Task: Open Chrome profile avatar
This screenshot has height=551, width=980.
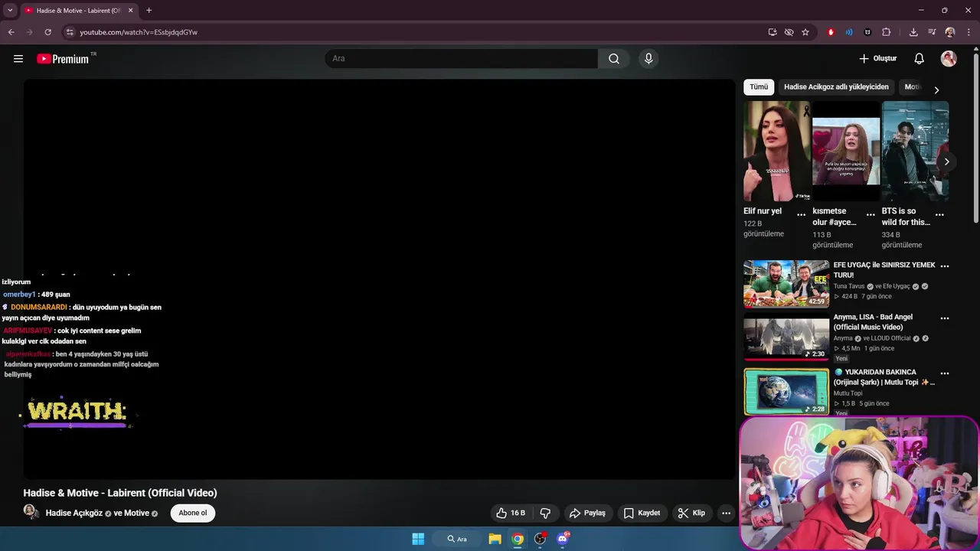Action: [x=950, y=32]
